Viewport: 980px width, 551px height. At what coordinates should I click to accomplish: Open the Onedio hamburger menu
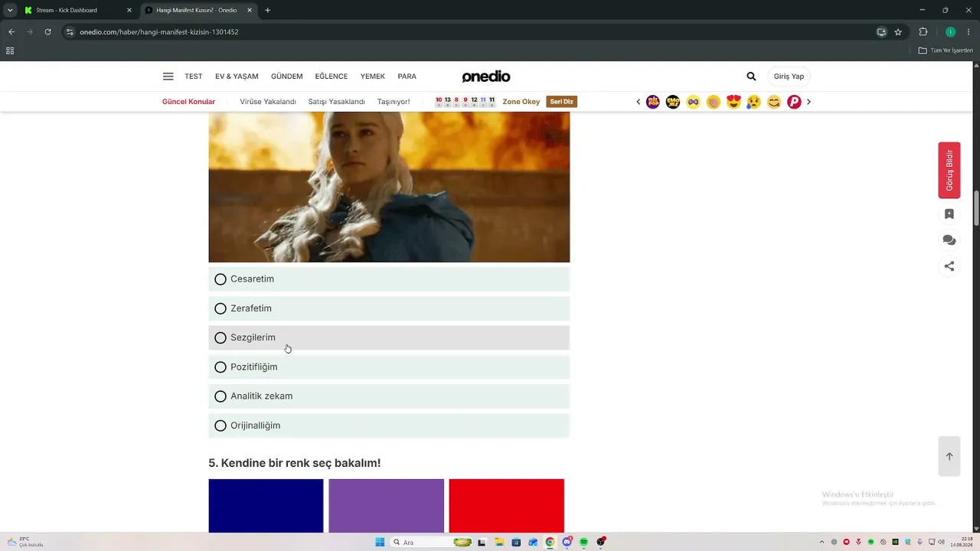(168, 77)
